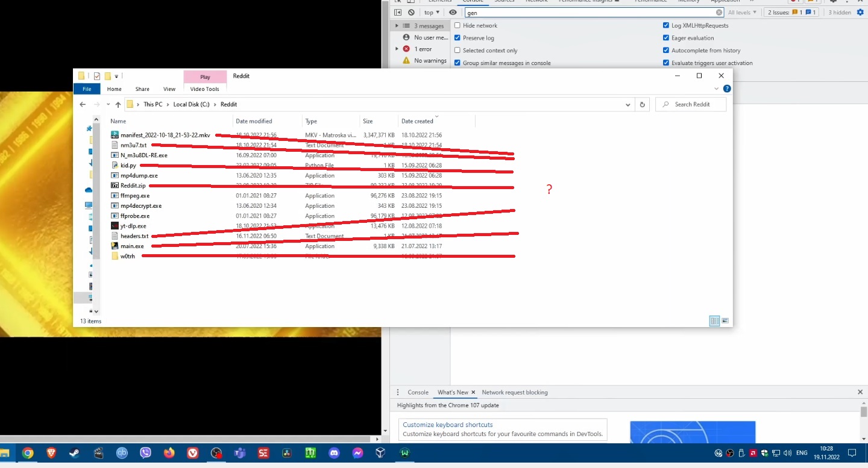Viewport: 868px width, 468px height.
Task: Disable Eager evaluation
Action: 666,38
